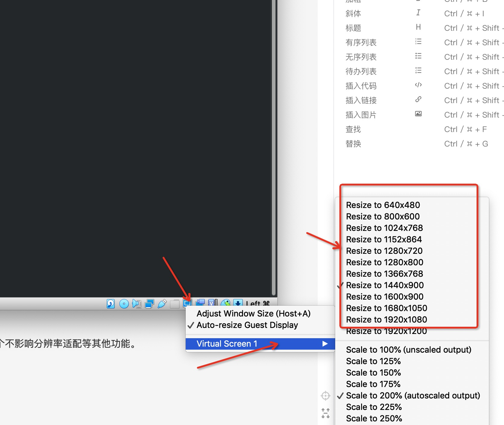Click the shared folders status icon

[x=175, y=304]
